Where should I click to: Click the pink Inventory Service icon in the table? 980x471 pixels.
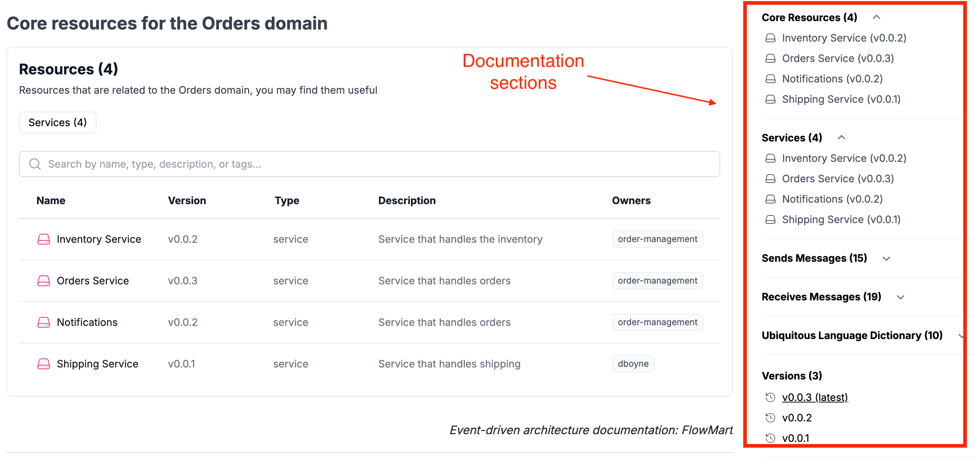(x=43, y=239)
